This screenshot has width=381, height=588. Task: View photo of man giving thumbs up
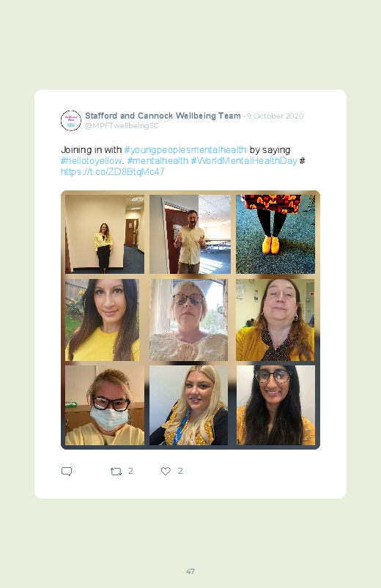pyautogui.click(x=190, y=234)
